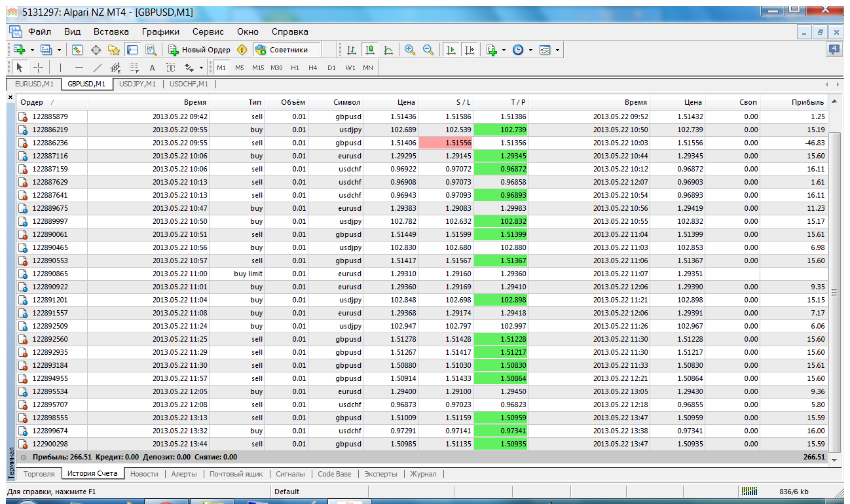This screenshot has height=504, width=850.
Task: Select the trendline drawing tool
Action: pyautogui.click(x=98, y=67)
